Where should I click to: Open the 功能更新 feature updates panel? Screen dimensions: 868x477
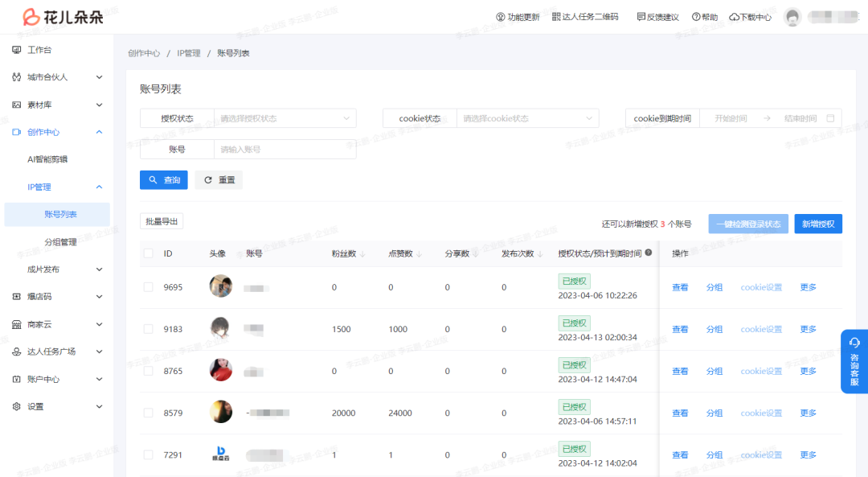point(522,15)
